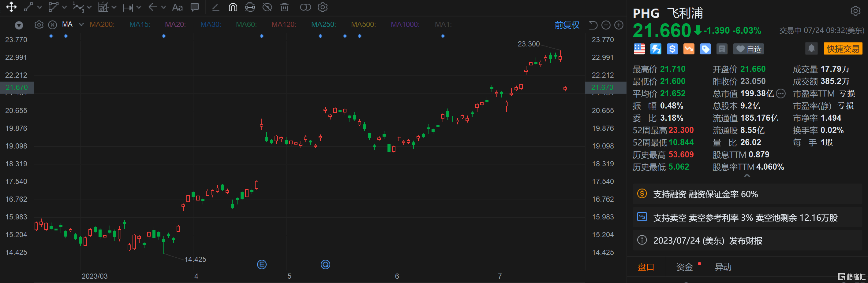Switch to the 异动 tab
Screen dimensions: 868x283
(x=723, y=267)
